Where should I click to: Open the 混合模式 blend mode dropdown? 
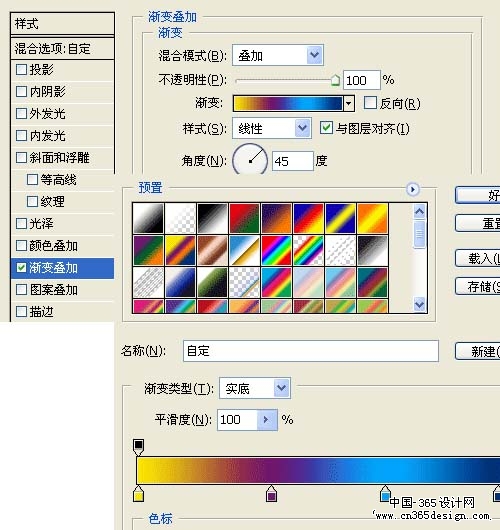tap(278, 55)
